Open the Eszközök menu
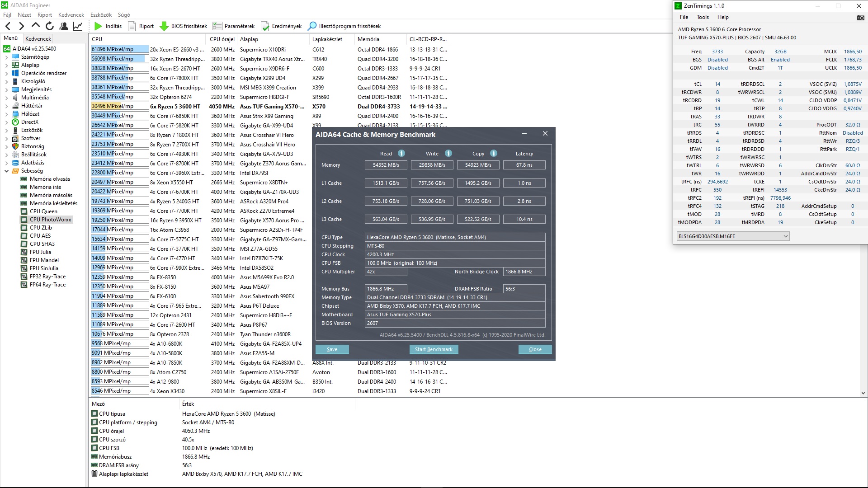 pos(101,15)
